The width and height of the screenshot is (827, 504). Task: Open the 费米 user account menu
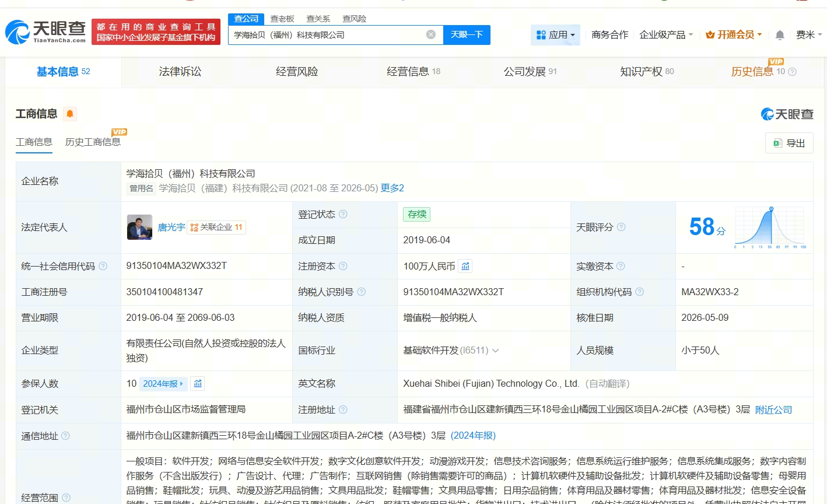(809, 35)
